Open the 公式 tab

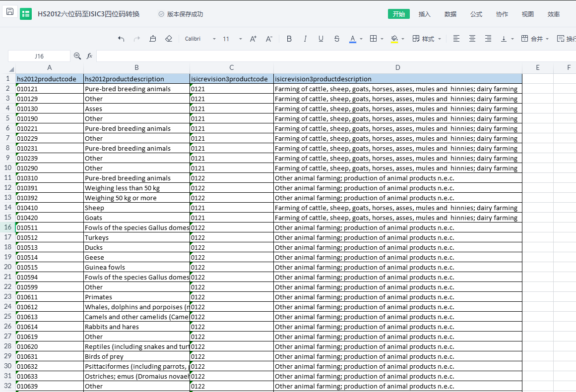tap(476, 14)
